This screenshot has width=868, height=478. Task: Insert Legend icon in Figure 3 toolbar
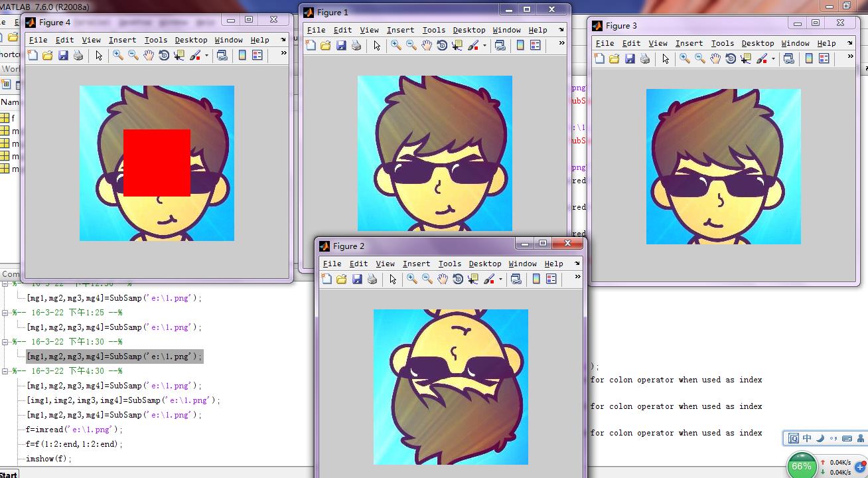click(824, 58)
